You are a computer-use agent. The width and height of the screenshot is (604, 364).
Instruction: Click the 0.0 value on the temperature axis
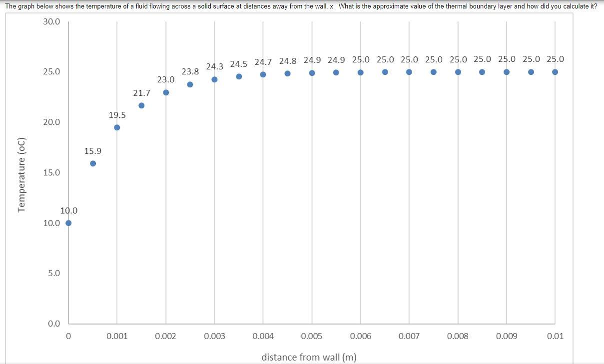coord(53,324)
